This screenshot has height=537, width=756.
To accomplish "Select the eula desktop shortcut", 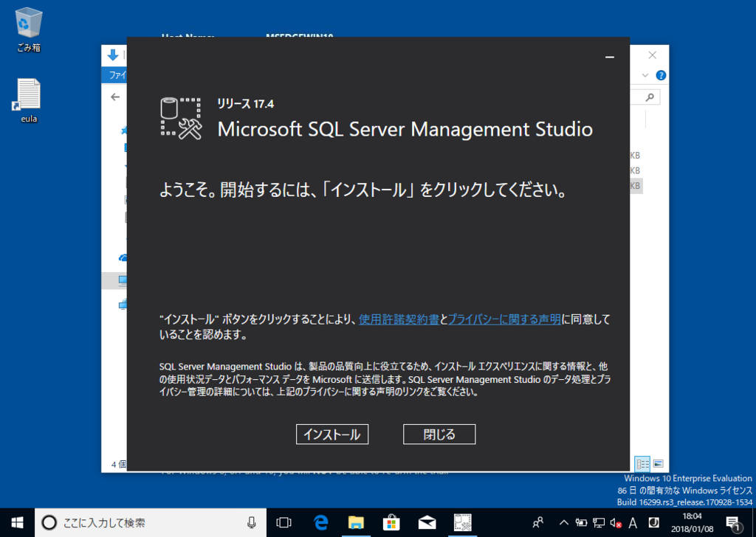I will click(29, 100).
